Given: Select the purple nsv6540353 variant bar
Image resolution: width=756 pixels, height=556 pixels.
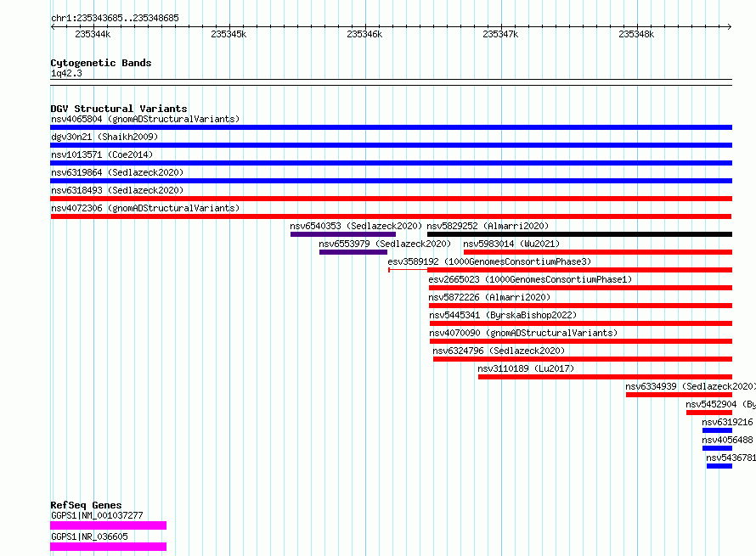Looking at the screenshot, I should pos(343,234).
